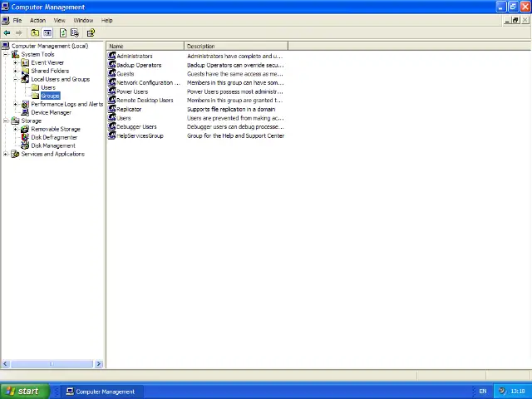This screenshot has height=399, width=532.
Task: Click the 'Debugger users can debug' description
Action: coord(235,126)
